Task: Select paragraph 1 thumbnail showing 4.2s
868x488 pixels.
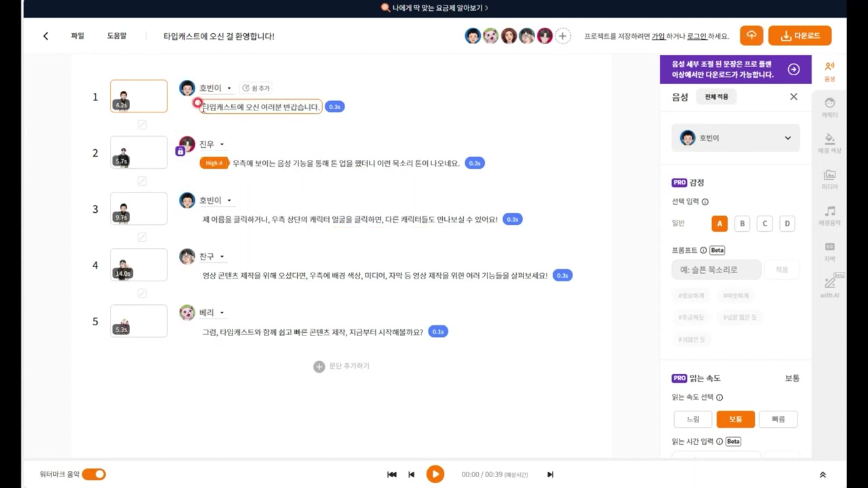Action: coord(138,96)
